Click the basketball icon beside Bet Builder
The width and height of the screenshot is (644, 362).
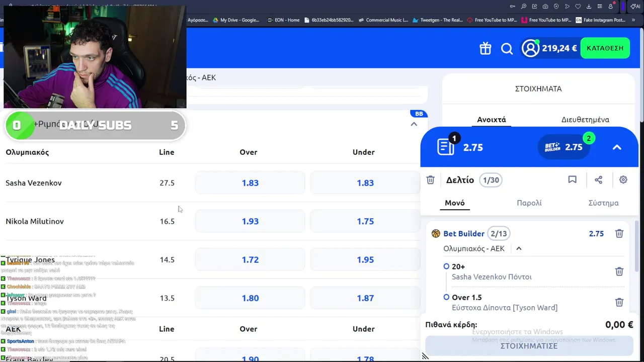click(x=436, y=233)
